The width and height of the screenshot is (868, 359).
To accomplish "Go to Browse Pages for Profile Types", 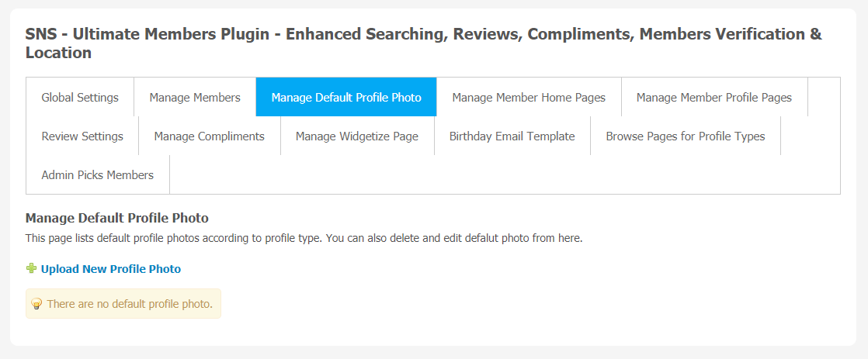I will [x=686, y=136].
